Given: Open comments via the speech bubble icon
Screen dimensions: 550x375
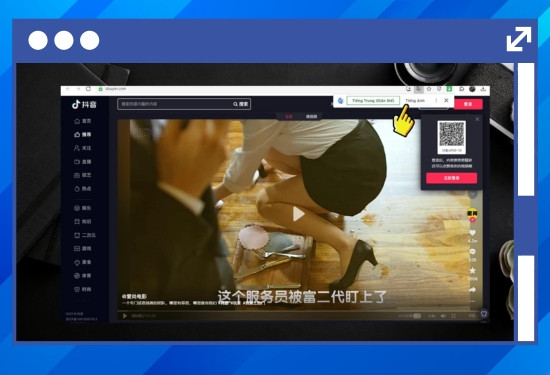Looking at the screenshot, I should pos(472,252).
